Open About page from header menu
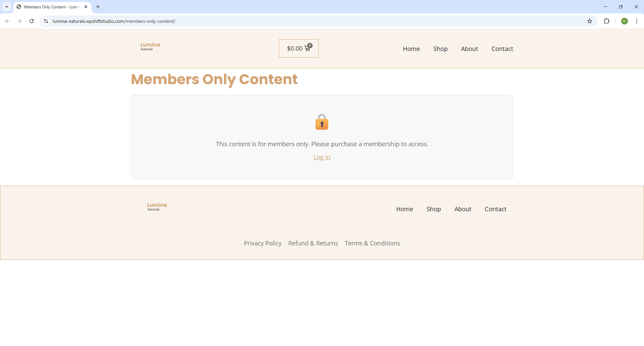Screen dimensions: 644x346 click(469, 49)
